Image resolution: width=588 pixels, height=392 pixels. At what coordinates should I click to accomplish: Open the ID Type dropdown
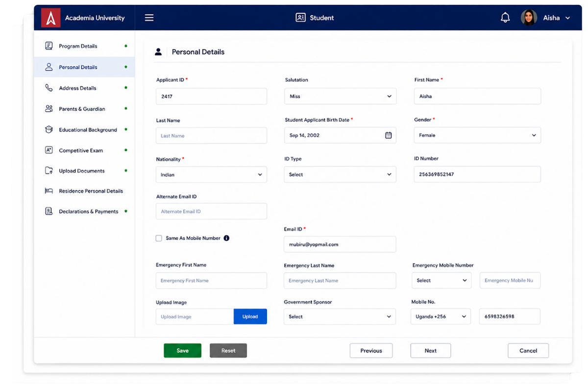(340, 174)
